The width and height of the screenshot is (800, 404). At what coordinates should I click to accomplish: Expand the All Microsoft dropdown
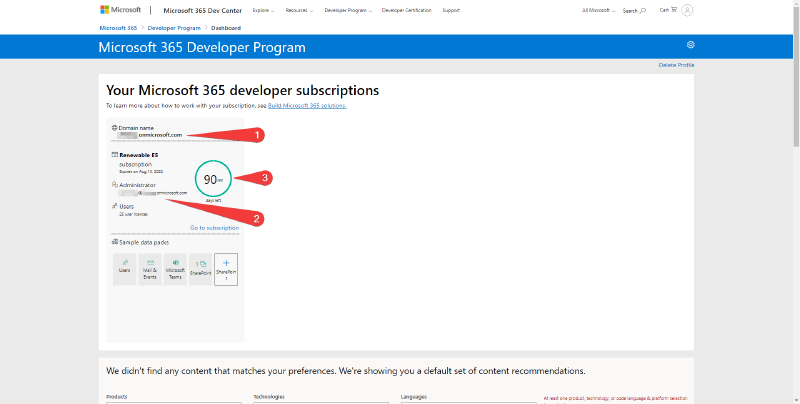598,10
